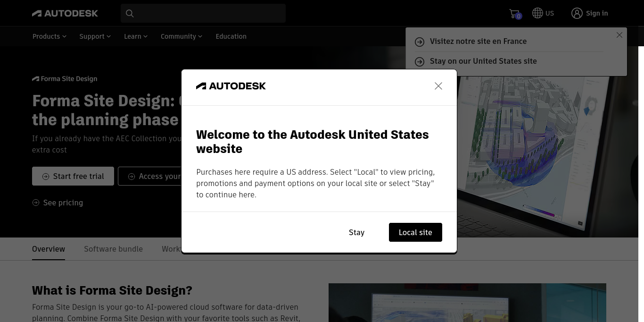Click the globe region selector icon

(537, 13)
